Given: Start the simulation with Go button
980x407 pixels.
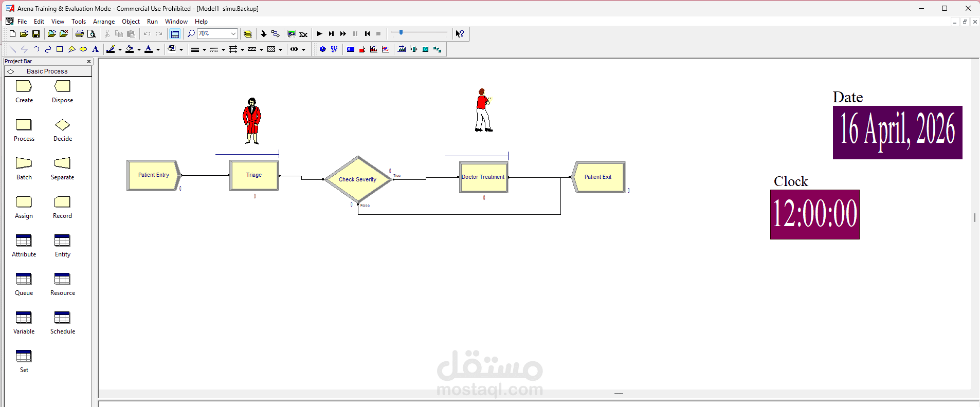Looking at the screenshot, I should (319, 34).
